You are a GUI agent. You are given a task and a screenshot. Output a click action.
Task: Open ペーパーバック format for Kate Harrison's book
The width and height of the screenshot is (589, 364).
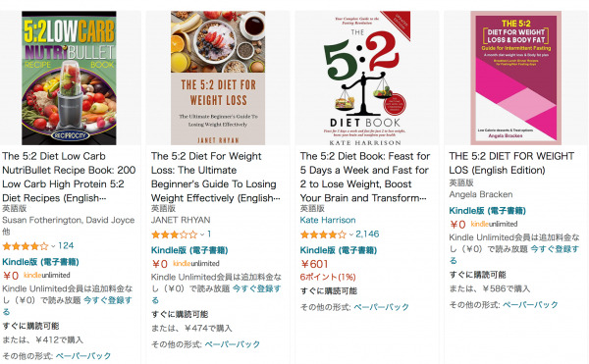point(381,307)
